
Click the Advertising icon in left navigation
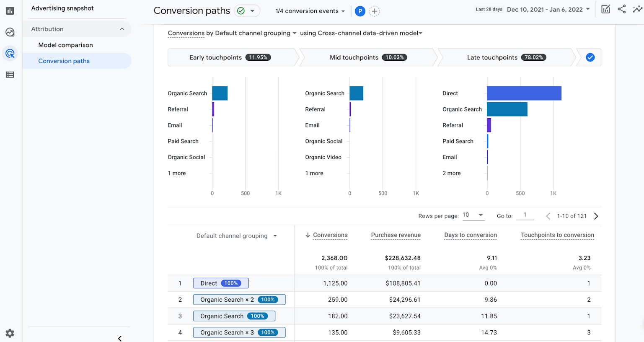[x=10, y=54]
